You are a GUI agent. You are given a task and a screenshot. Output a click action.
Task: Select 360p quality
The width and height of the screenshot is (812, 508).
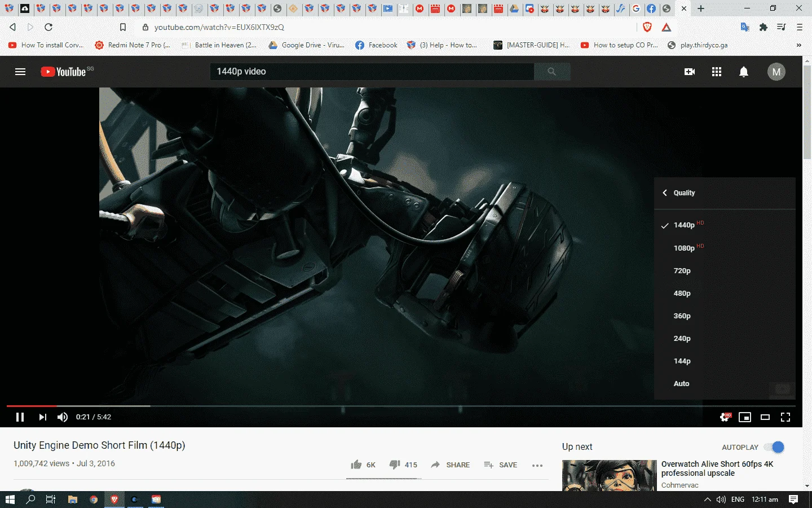(x=725, y=316)
